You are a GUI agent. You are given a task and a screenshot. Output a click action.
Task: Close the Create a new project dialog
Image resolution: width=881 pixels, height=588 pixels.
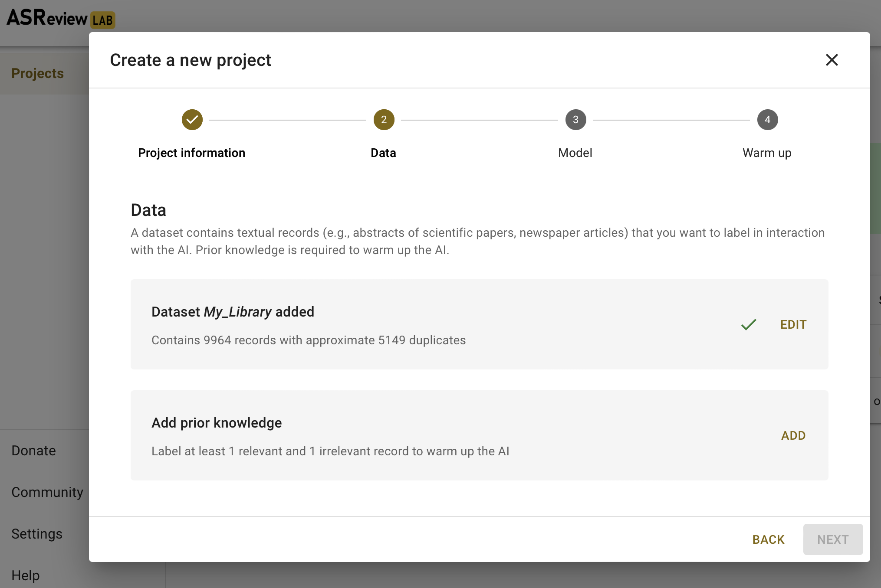coord(832,60)
